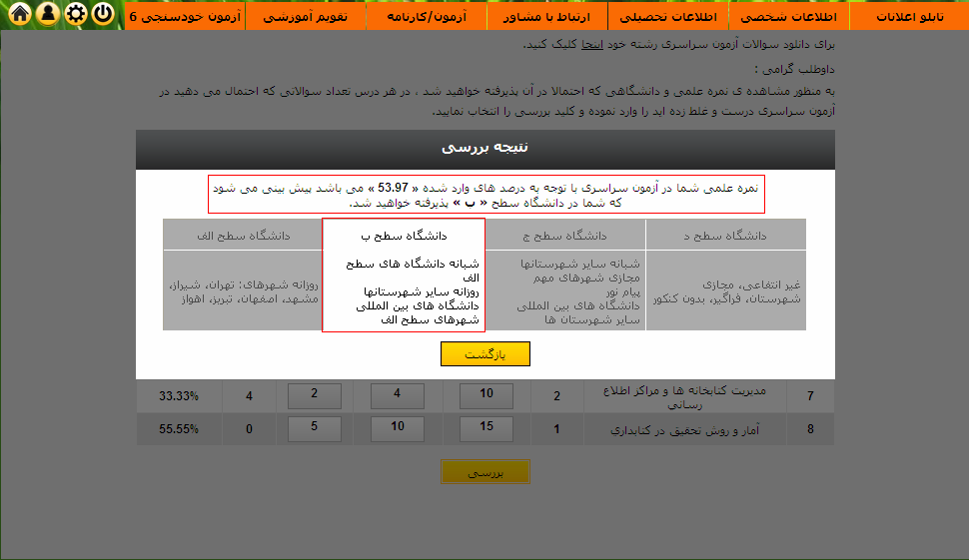Click input with value 5 in row 8
The image size is (969, 560).
314,429
